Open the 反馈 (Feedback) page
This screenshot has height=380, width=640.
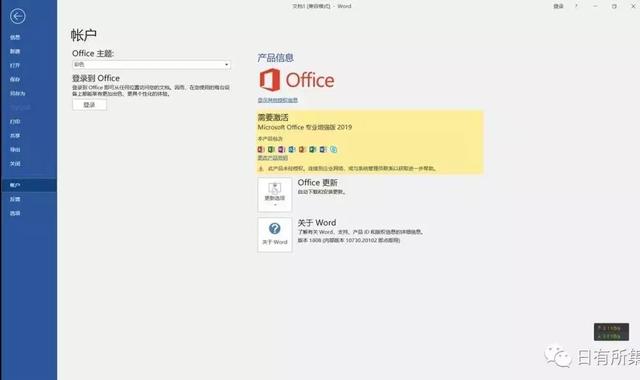pos(15,199)
